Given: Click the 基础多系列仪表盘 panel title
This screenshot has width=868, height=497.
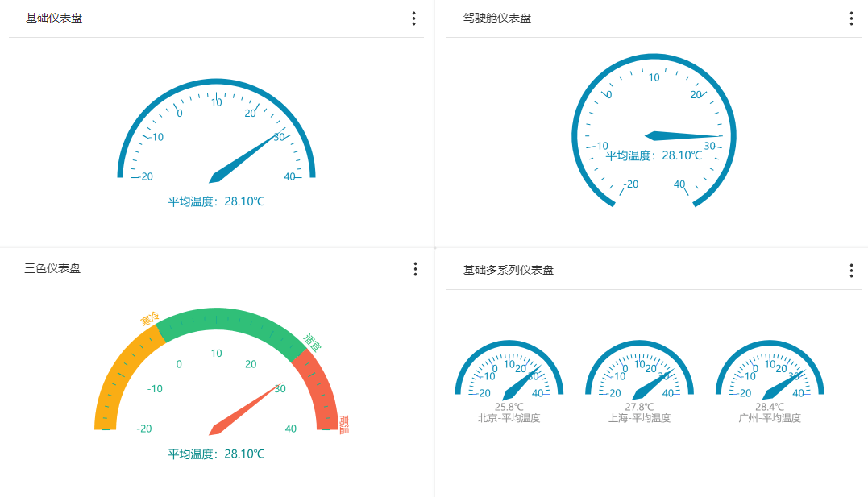Looking at the screenshot, I should point(508,271).
